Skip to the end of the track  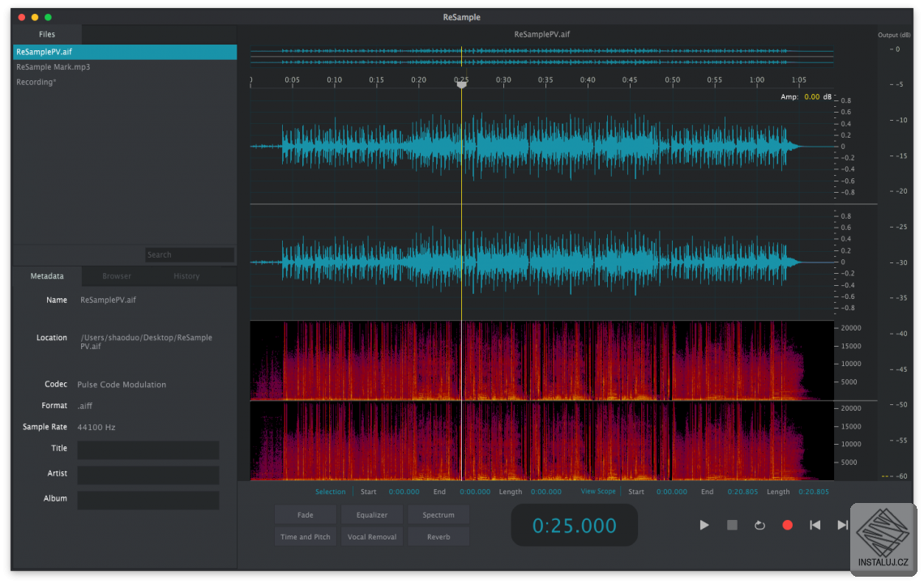point(842,525)
